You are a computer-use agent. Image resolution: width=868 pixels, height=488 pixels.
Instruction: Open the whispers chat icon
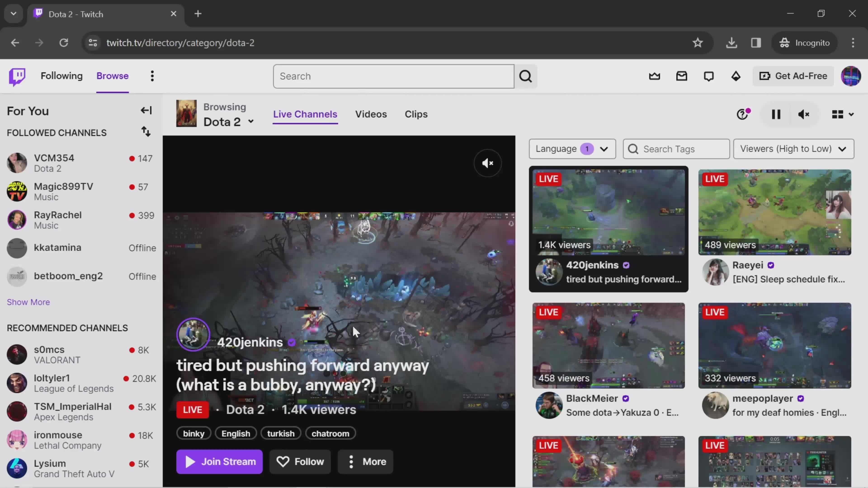tap(709, 76)
